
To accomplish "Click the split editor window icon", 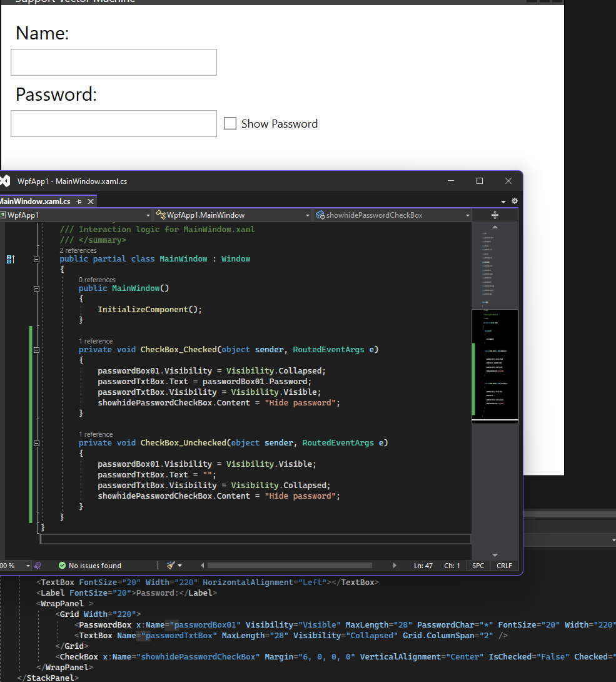I will click(495, 215).
